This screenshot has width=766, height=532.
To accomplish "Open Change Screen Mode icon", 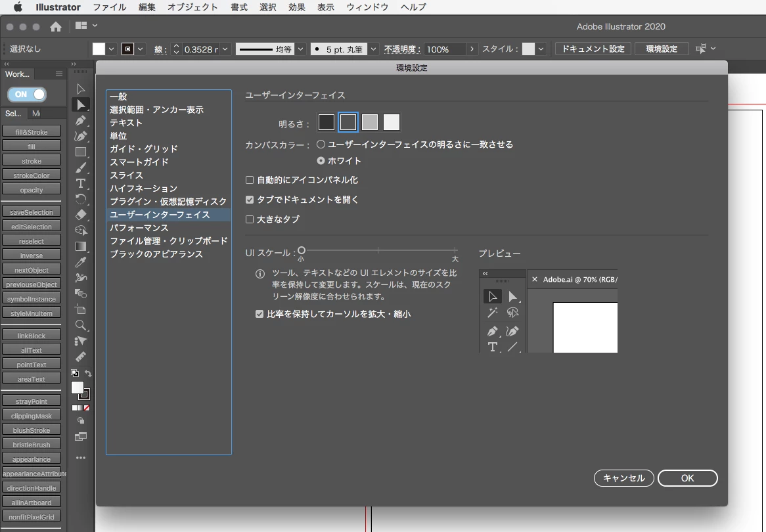I will coord(81,437).
